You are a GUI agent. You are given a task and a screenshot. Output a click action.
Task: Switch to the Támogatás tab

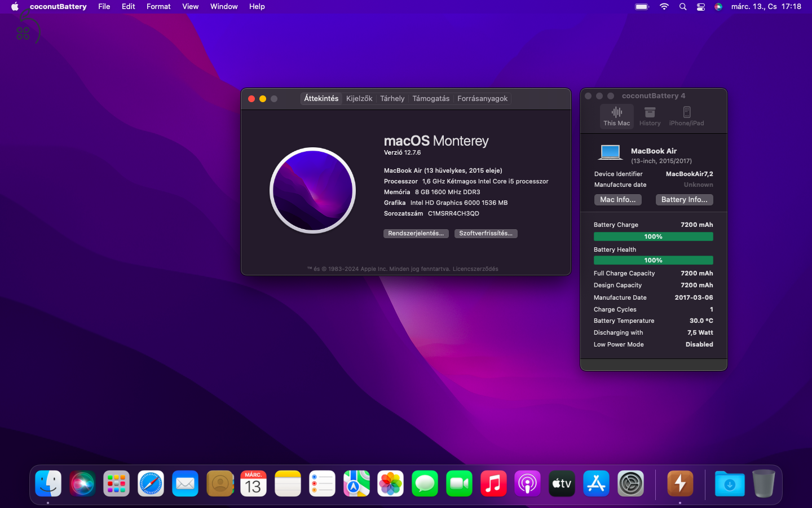click(431, 98)
